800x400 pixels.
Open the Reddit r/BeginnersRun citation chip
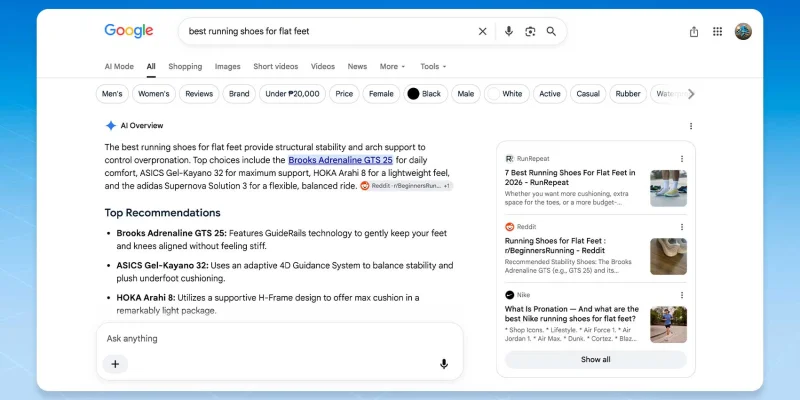tap(406, 186)
